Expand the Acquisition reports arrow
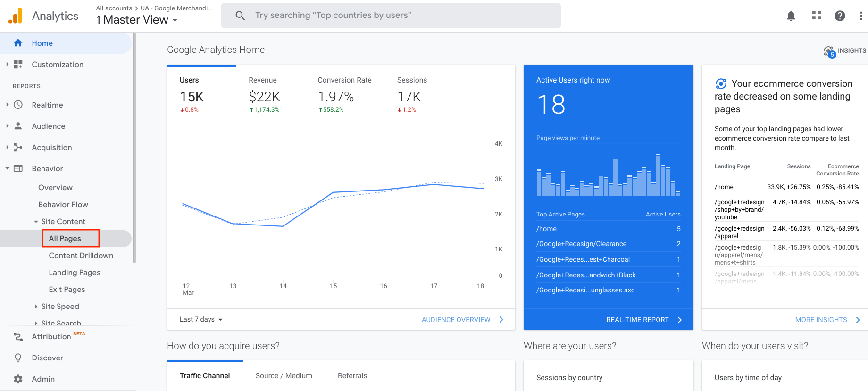This screenshot has height=391, width=868. [7, 147]
